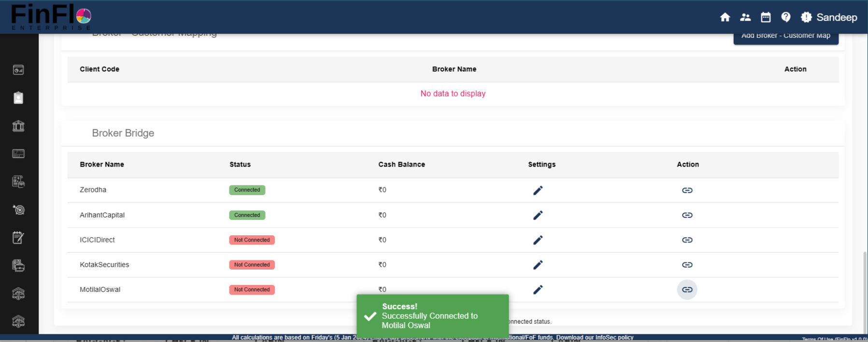The image size is (868, 342).
Task: Click the Client Code column header
Action: (100, 69)
